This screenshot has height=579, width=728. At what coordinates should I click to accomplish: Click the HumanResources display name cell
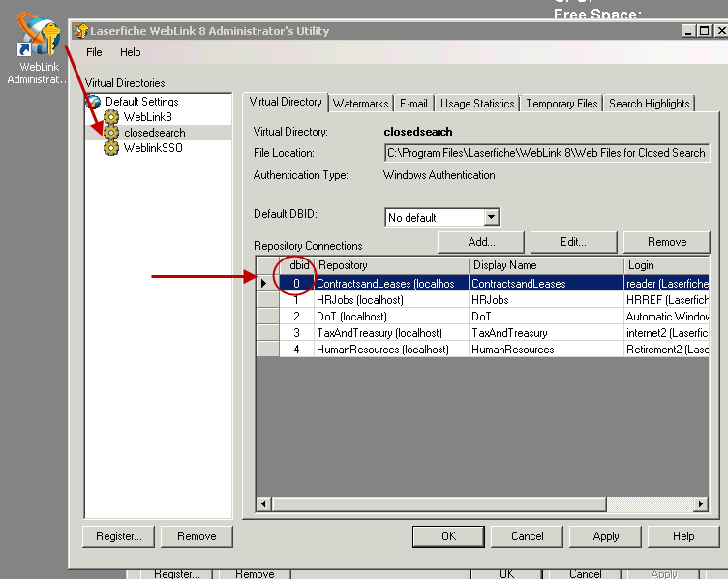click(546, 350)
